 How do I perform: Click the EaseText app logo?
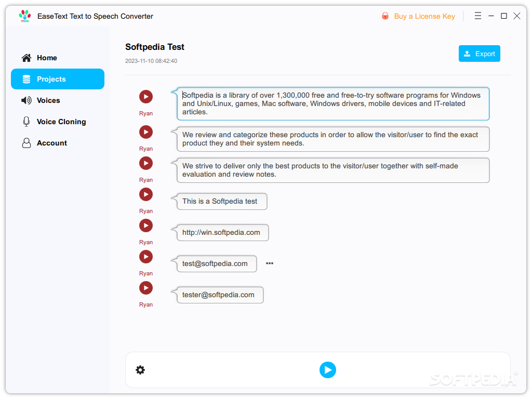[25, 16]
